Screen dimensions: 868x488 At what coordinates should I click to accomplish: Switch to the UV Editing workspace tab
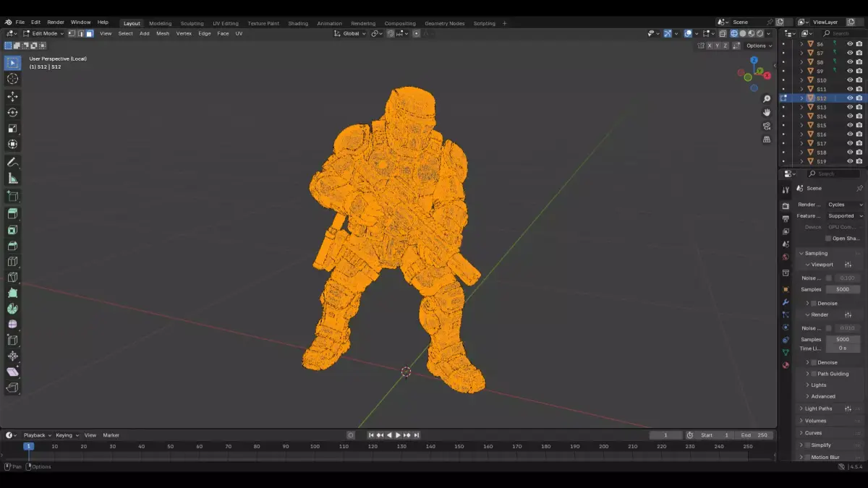tap(225, 23)
